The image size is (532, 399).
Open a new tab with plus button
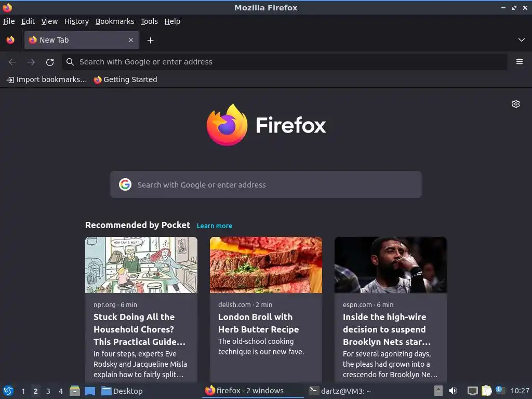click(x=150, y=41)
